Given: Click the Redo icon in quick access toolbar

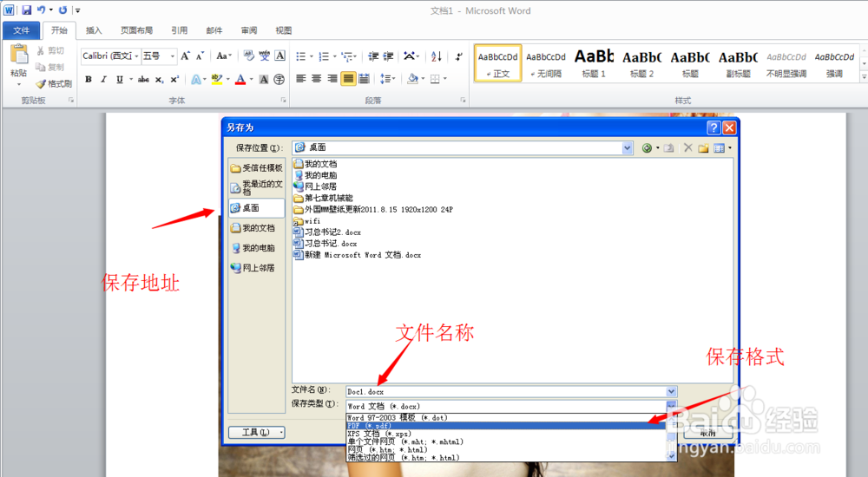Looking at the screenshot, I should 62,10.
